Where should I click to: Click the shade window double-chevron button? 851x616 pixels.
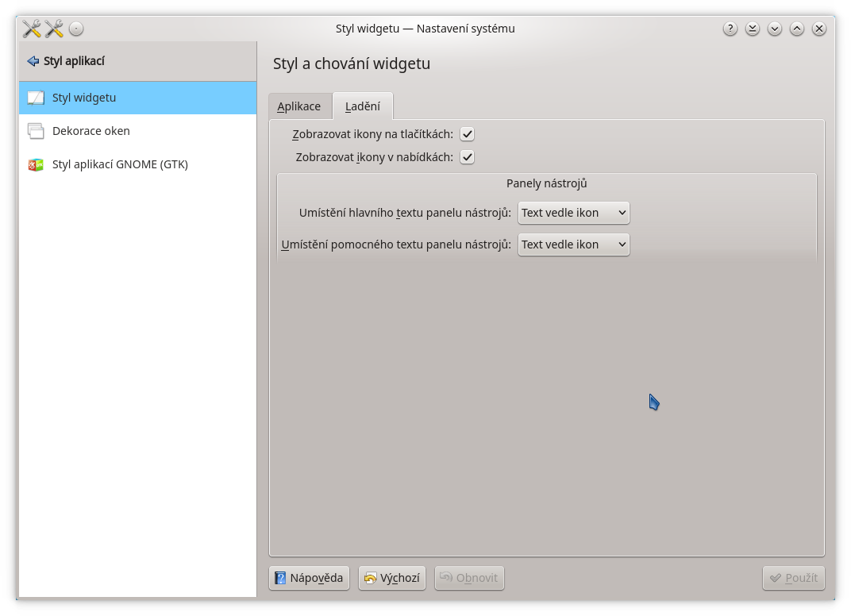tap(753, 29)
